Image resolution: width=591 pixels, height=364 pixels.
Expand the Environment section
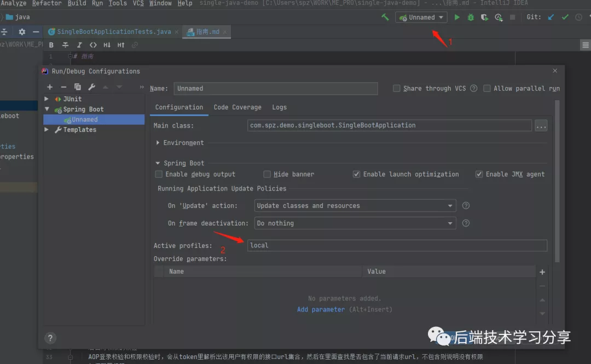tap(158, 142)
